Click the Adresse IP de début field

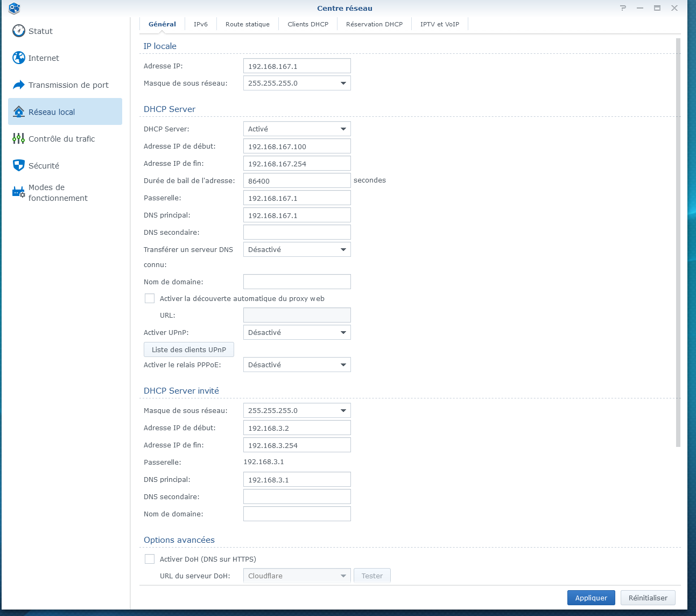[297, 146]
